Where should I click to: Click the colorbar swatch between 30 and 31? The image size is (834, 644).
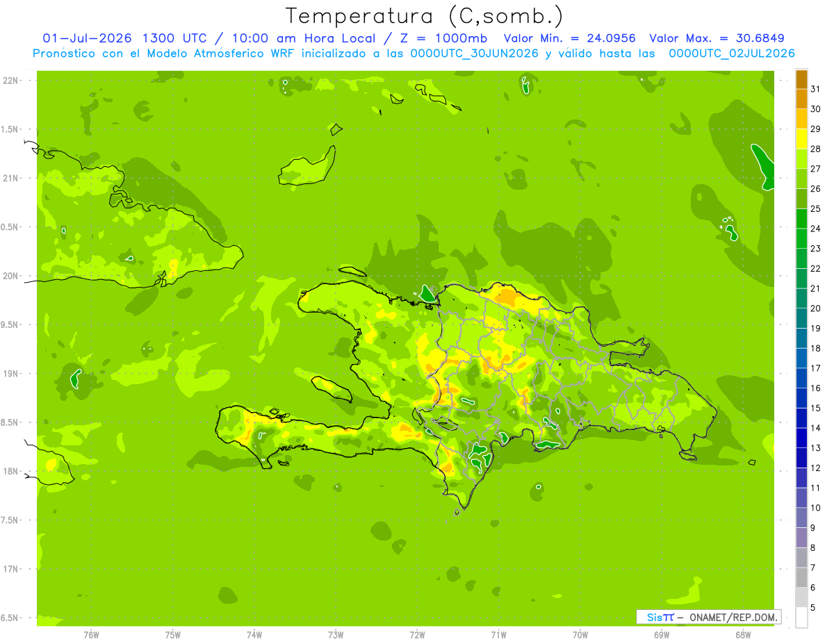tap(801, 99)
